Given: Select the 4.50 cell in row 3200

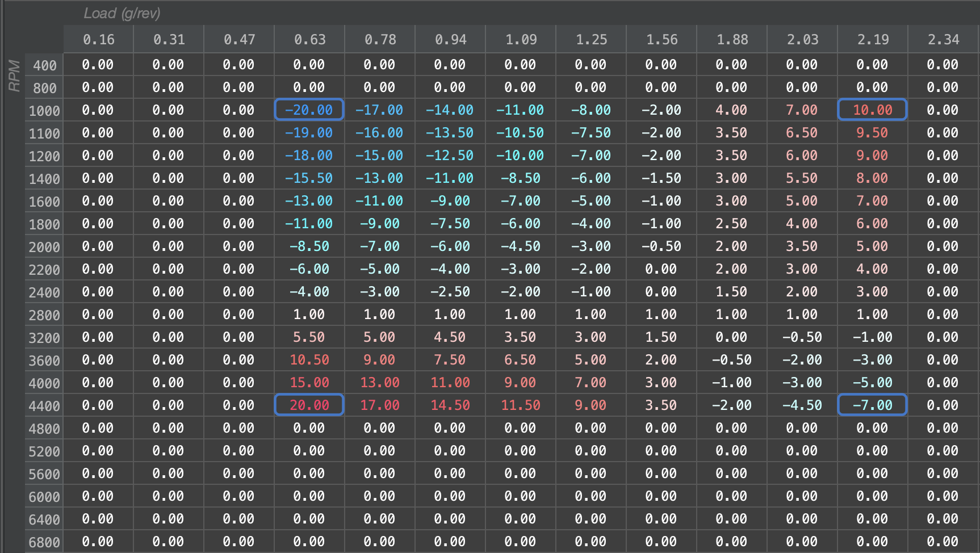Looking at the screenshot, I should [x=450, y=337].
